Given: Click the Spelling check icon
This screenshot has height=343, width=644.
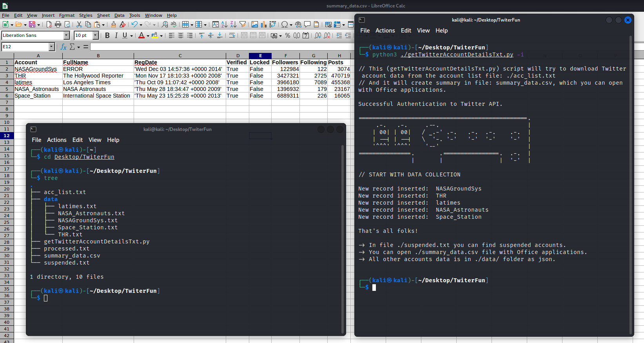Looking at the screenshot, I should click(174, 24).
